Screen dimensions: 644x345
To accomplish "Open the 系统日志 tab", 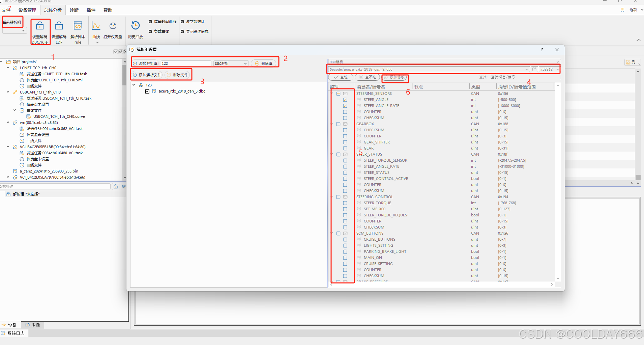I will click(13, 333).
